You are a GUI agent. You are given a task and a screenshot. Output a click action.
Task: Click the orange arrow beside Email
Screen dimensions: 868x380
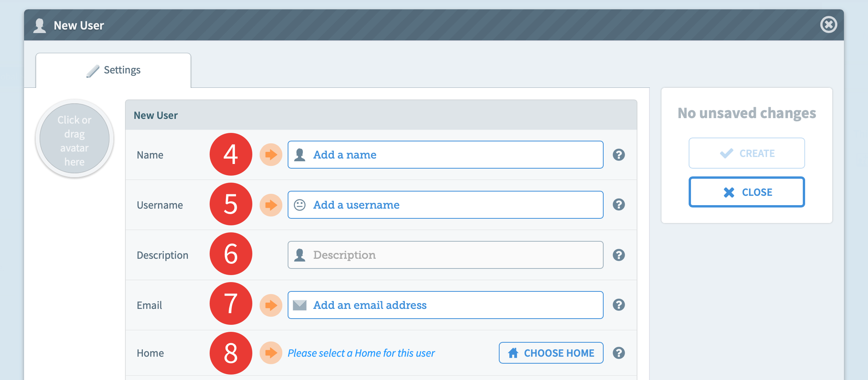[271, 305]
